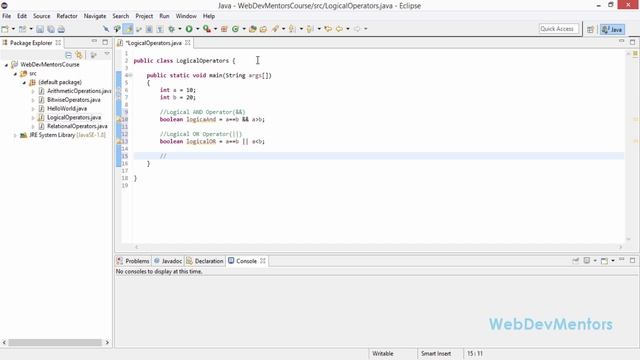The height and width of the screenshot is (360, 640).
Task: Select RelationalOperators.java in Package Explorer
Action: click(77, 126)
